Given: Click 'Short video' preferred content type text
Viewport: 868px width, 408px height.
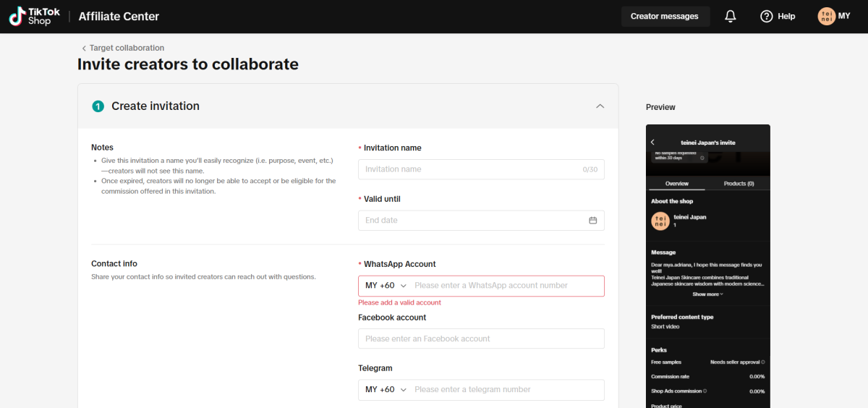Looking at the screenshot, I should 665,327.
